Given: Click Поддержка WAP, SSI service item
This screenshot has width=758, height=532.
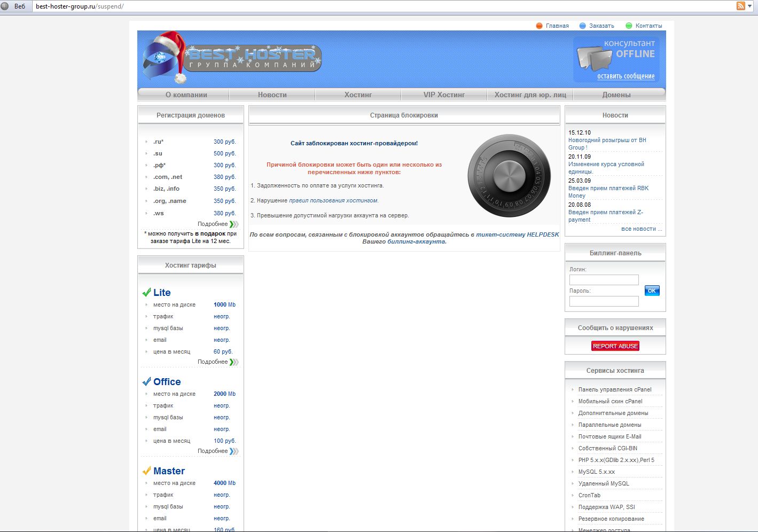Looking at the screenshot, I should coord(607,507).
